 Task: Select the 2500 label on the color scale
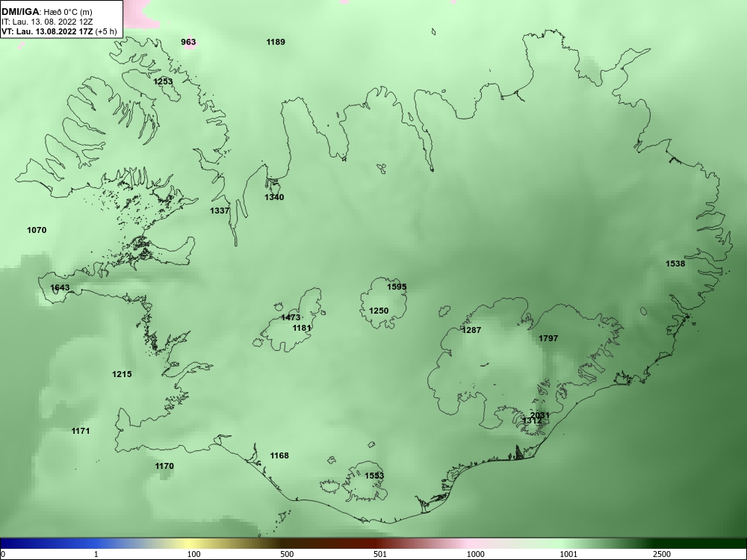[662, 554]
